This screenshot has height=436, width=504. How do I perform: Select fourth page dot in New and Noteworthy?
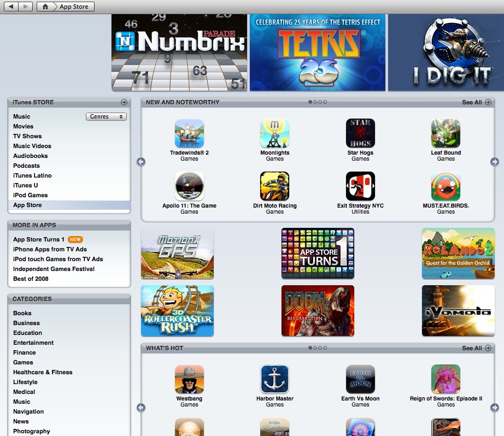325,102
